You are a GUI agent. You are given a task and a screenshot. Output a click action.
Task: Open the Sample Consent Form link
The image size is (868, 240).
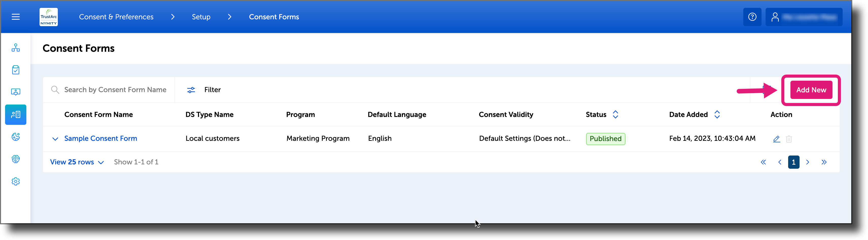(x=100, y=138)
